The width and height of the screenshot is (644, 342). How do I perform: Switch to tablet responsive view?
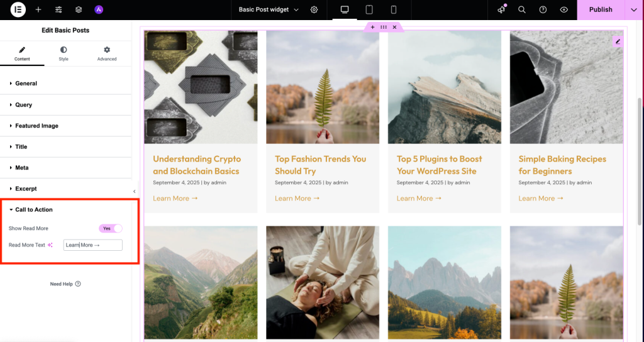(x=369, y=10)
